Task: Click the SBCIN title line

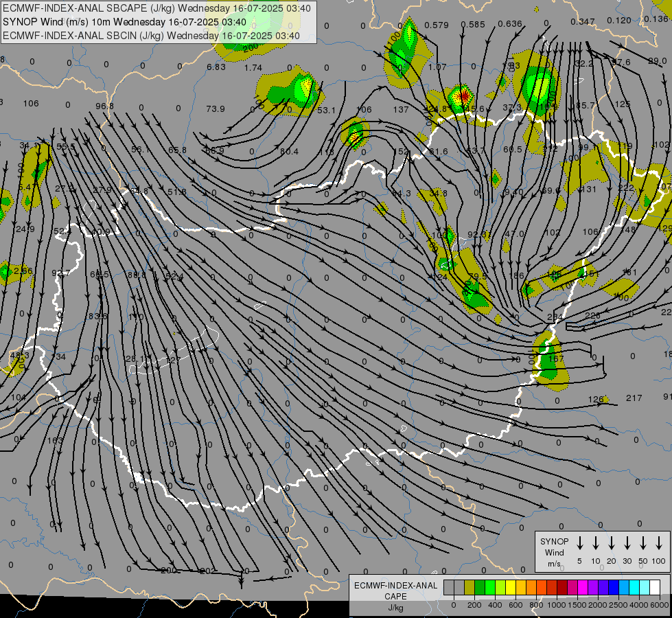Action: tap(151, 36)
